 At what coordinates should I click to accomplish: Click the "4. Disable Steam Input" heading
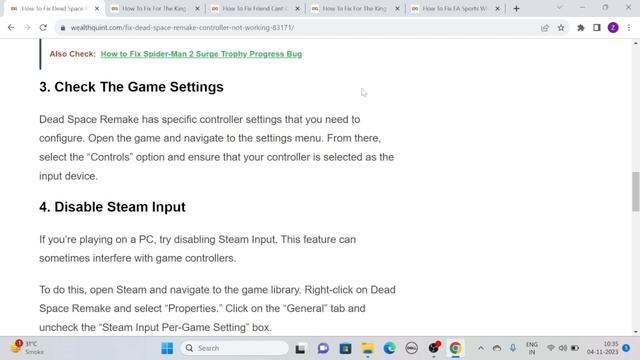click(112, 207)
